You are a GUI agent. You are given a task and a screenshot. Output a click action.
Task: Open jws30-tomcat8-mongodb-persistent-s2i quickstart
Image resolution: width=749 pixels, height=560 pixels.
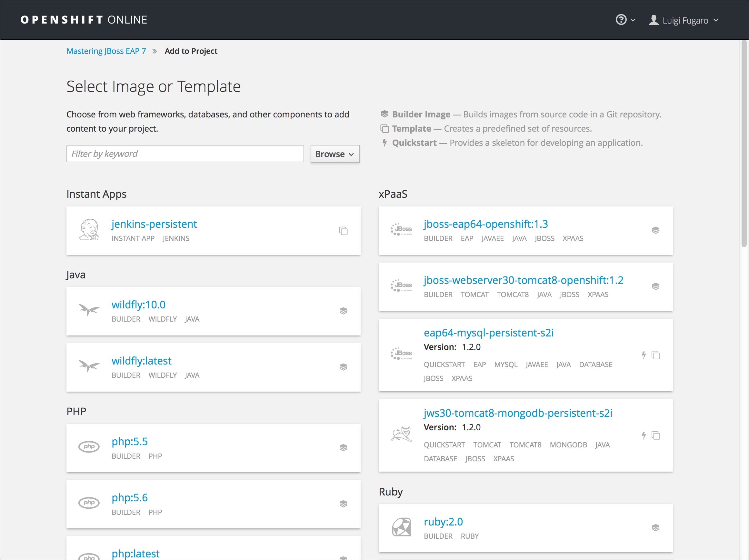tap(518, 413)
